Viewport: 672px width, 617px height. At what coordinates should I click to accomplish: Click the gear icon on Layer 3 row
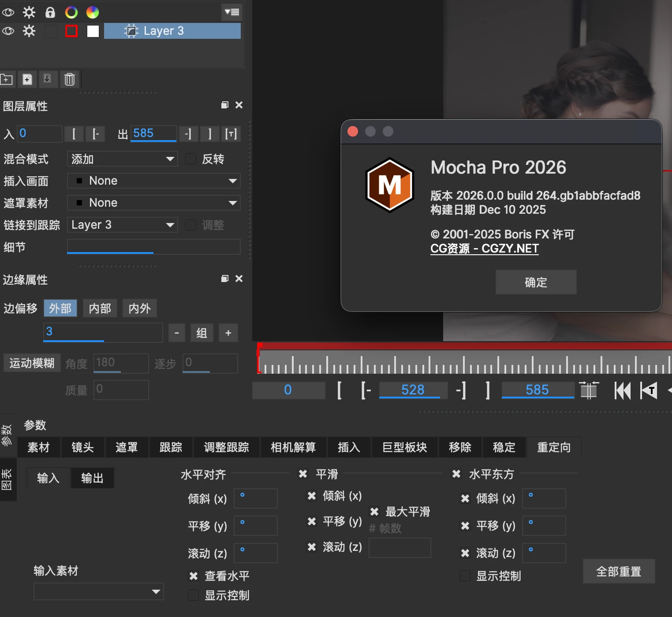(29, 31)
